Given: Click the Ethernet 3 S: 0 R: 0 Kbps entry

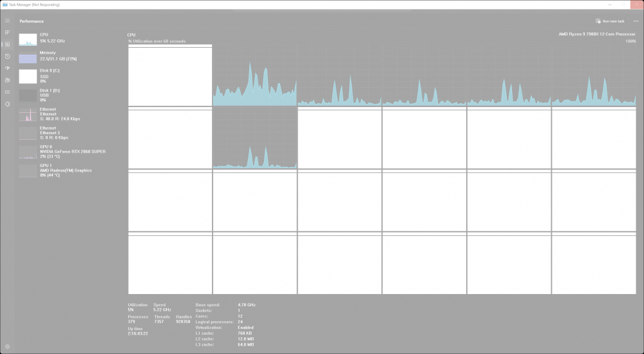Looking at the screenshot, I should pyautogui.click(x=54, y=133).
